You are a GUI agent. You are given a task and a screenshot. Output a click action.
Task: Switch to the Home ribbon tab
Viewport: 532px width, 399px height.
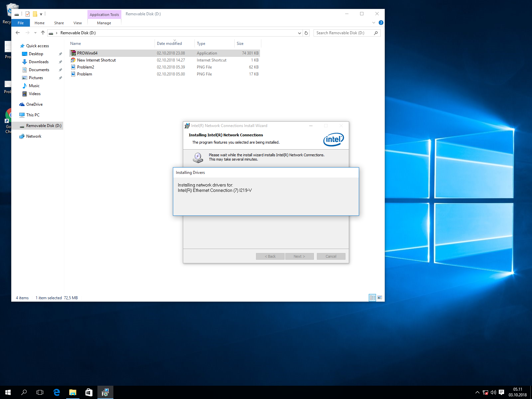pyautogui.click(x=40, y=23)
